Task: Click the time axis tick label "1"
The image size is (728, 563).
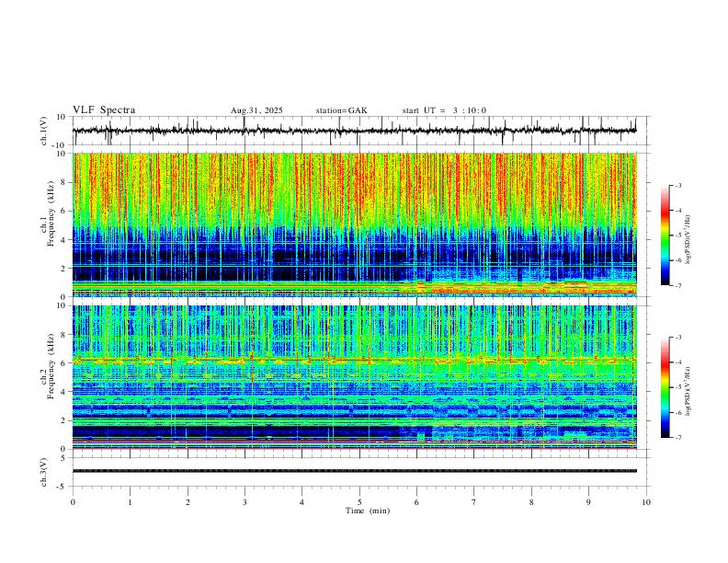Action: pos(130,502)
